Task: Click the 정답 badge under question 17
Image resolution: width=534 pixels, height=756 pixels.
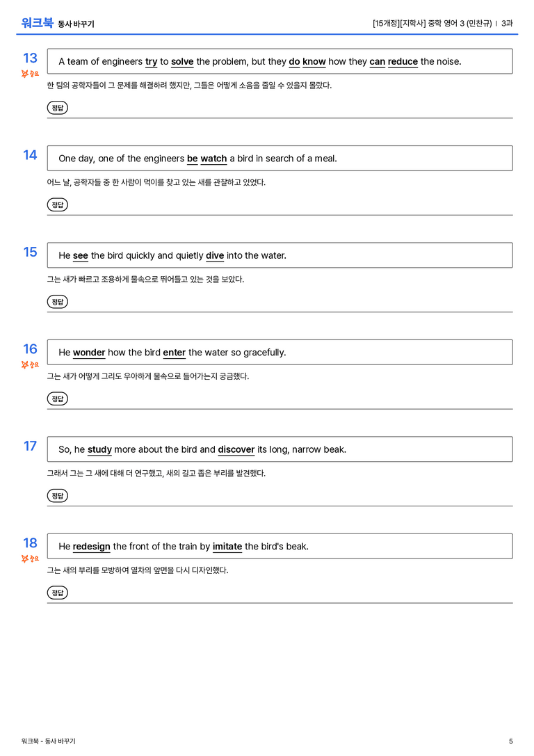Action: 57,496
